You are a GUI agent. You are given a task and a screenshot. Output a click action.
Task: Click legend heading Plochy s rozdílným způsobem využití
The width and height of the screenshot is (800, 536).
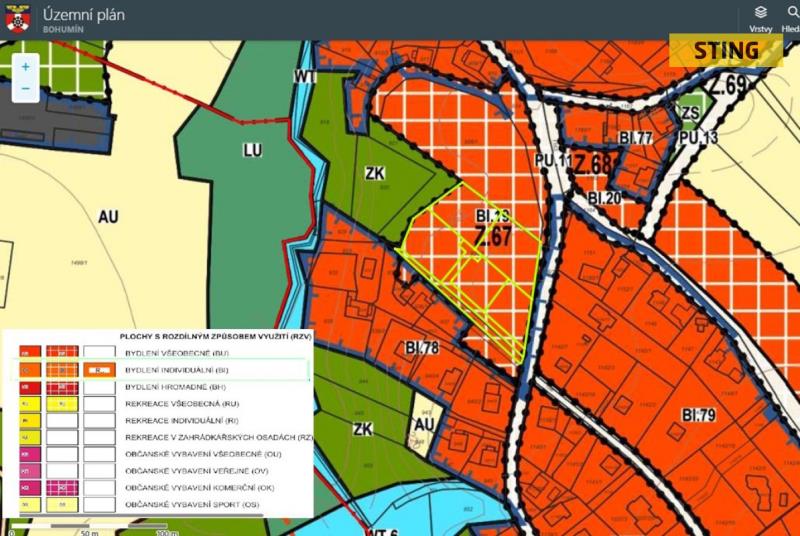coord(215,337)
